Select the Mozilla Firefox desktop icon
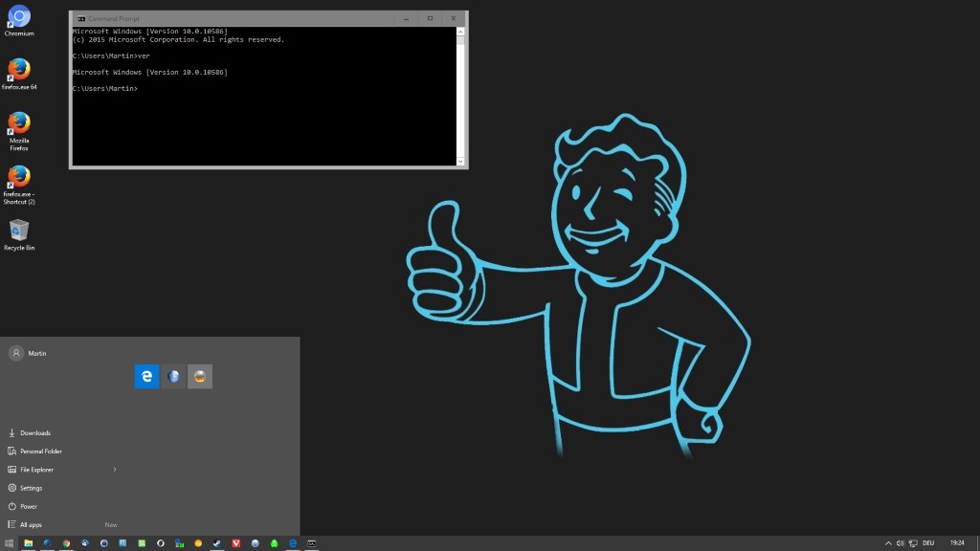Viewport: 980px width, 551px height. (19, 132)
